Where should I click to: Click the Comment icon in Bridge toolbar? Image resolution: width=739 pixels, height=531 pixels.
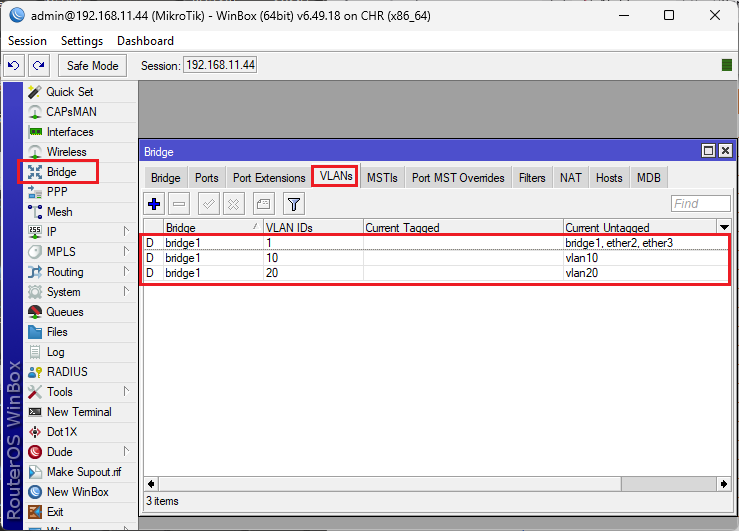(x=263, y=204)
